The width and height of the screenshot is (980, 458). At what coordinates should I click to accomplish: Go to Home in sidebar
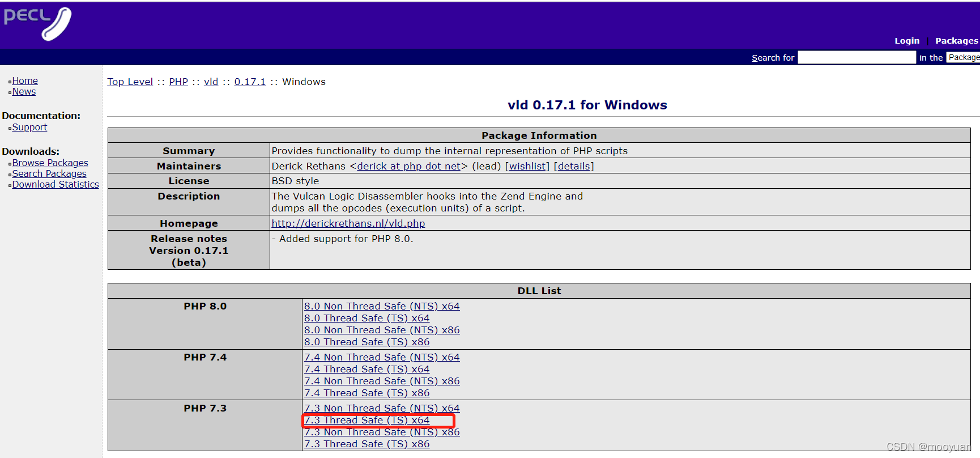tap(25, 81)
